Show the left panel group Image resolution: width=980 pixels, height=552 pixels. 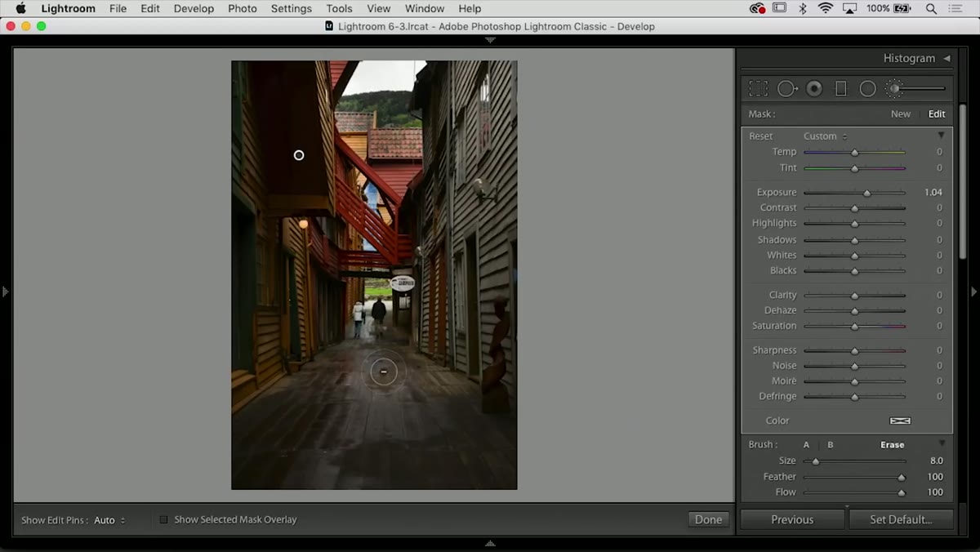point(6,292)
